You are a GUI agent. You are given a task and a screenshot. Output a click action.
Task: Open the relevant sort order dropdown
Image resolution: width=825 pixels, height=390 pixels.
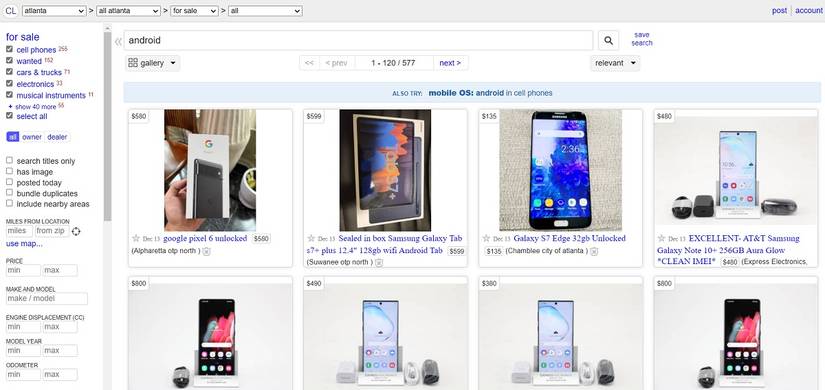(615, 63)
